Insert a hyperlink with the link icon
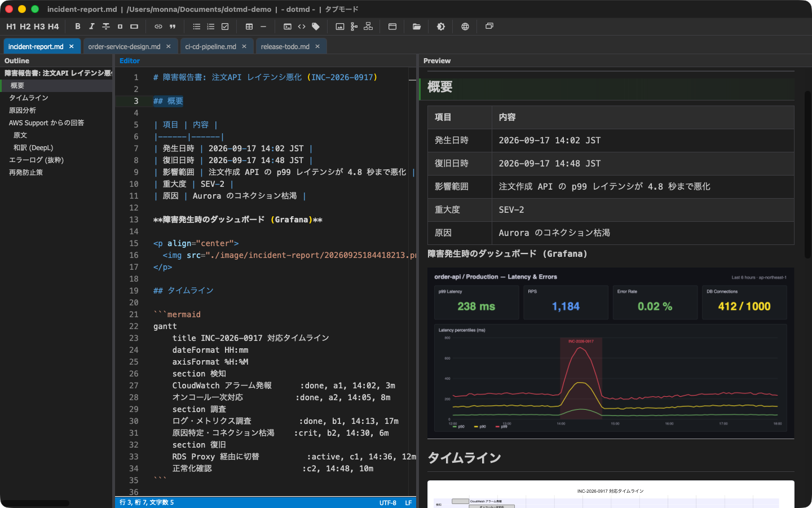The image size is (812, 508). coord(158,27)
